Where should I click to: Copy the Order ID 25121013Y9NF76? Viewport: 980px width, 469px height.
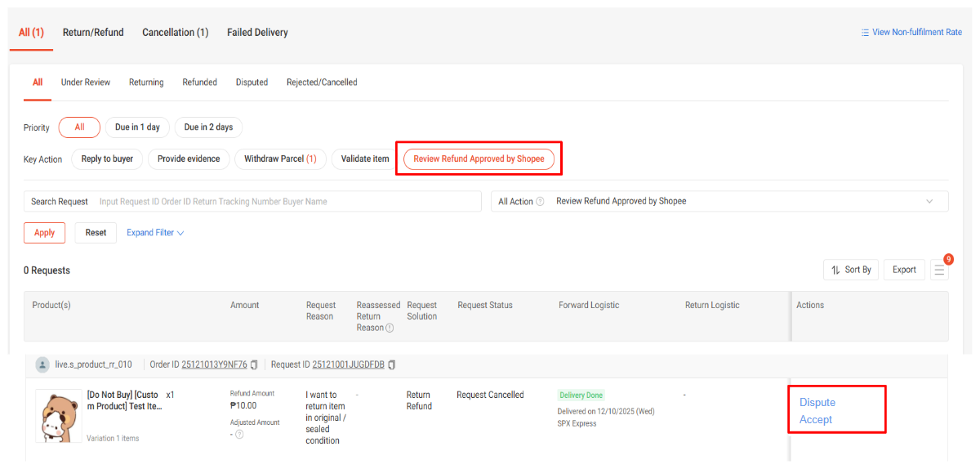pos(254,364)
